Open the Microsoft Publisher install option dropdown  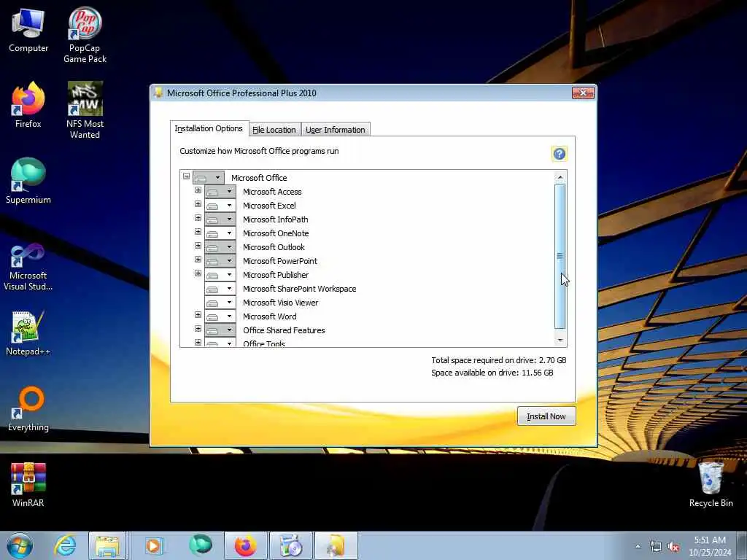(220, 274)
